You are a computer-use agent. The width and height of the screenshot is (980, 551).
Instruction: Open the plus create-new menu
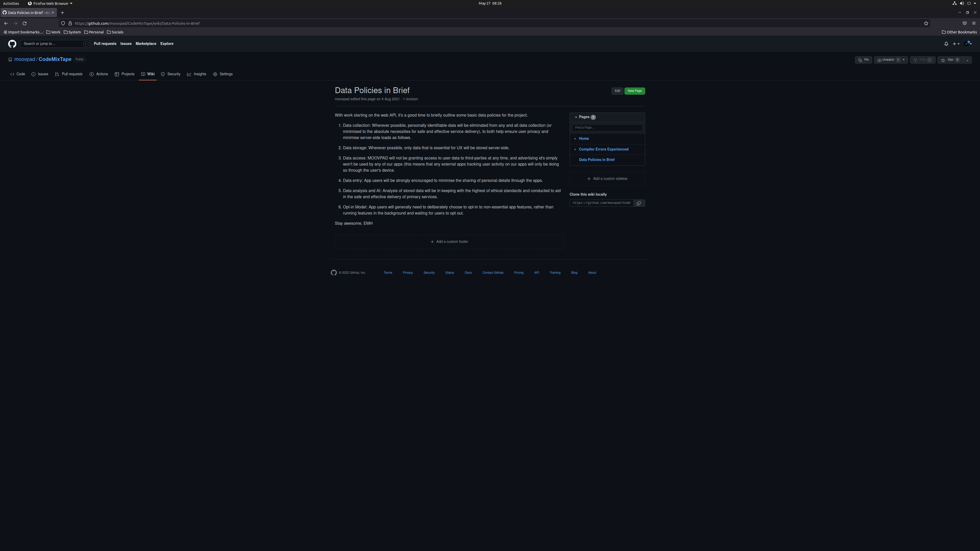coord(956,44)
